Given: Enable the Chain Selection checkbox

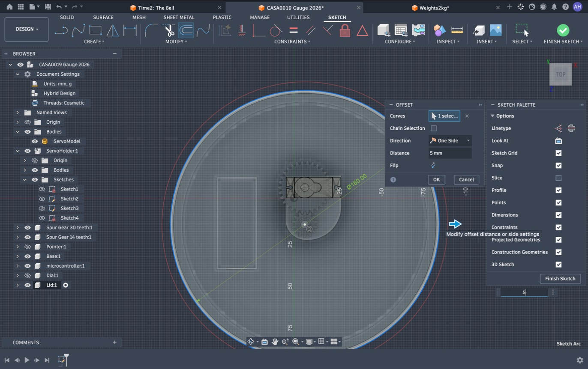Looking at the screenshot, I should (x=434, y=128).
